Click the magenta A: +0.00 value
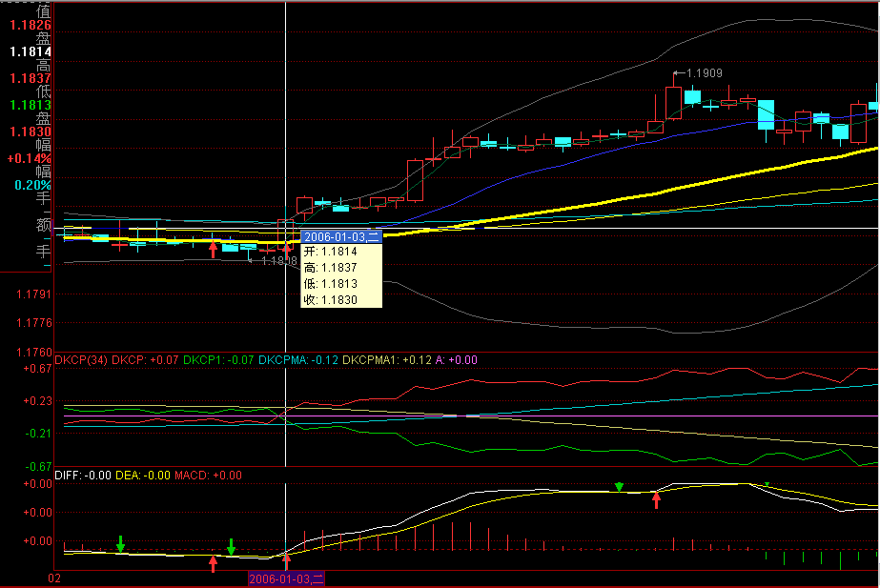Screen dimensions: 880x588 (457, 359)
